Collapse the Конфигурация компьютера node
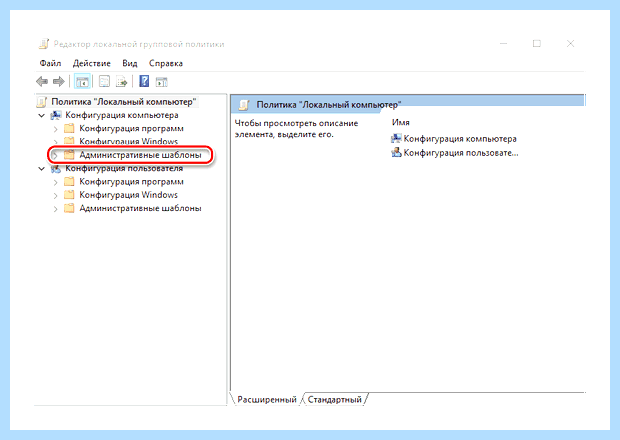Screen dimensions: 620x440 [x=42, y=115]
